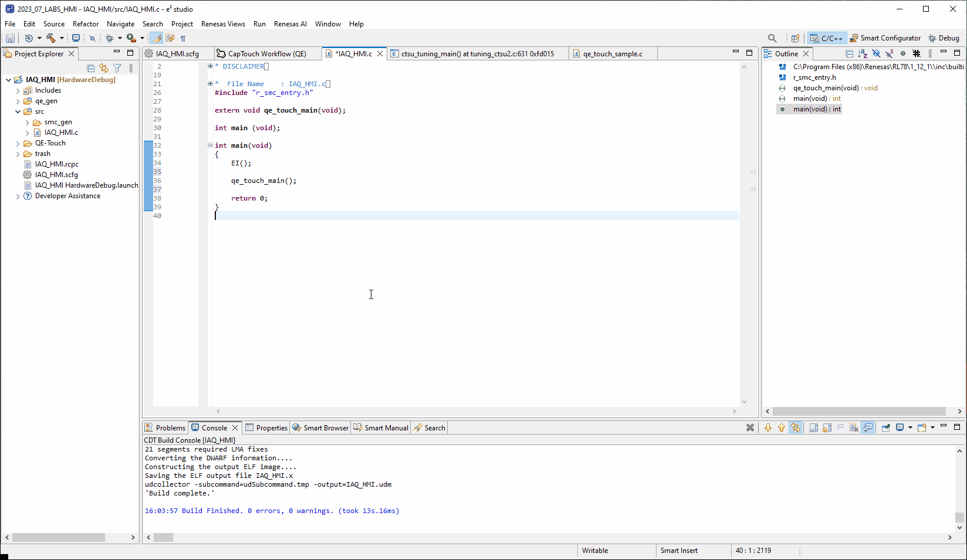The image size is (967, 560).
Task: Collapse the src folder in tree
Action: click(18, 111)
